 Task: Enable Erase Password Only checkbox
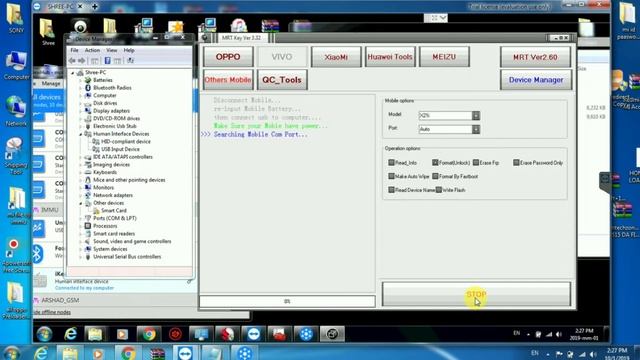click(x=516, y=162)
